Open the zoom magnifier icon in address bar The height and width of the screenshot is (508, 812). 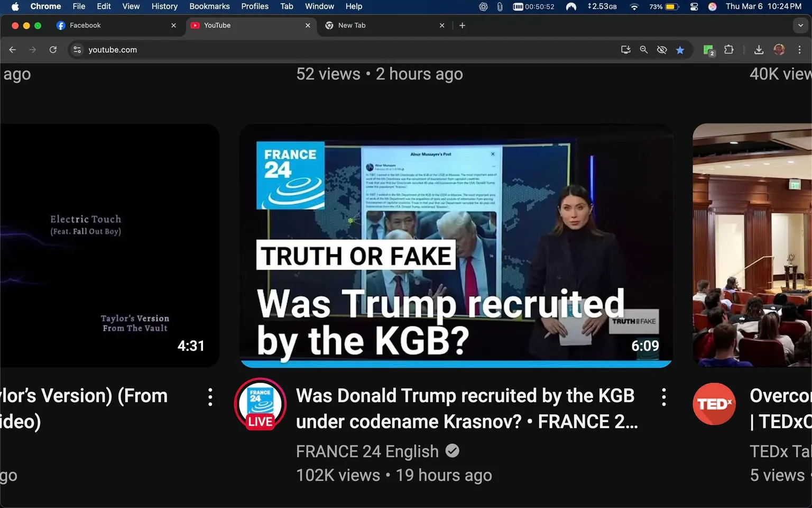[x=643, y=49]
